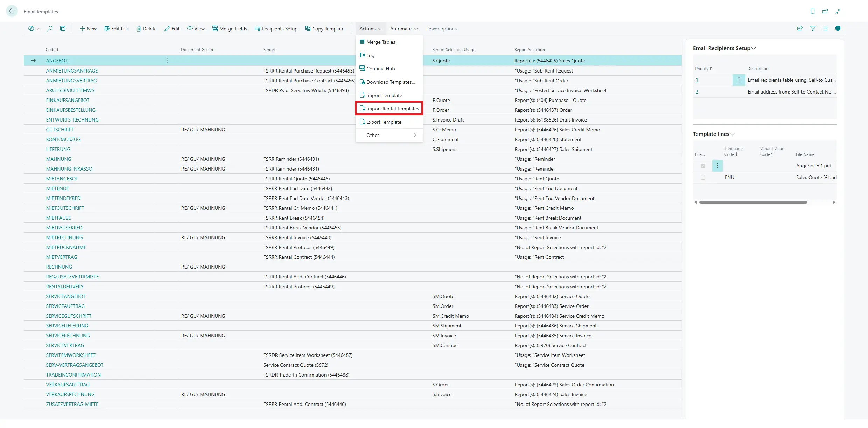Image resolution: width=868 pixels, height=428 pixels.
Task: Collapse Email Recipients Setup section
Action: pos(724,48)
